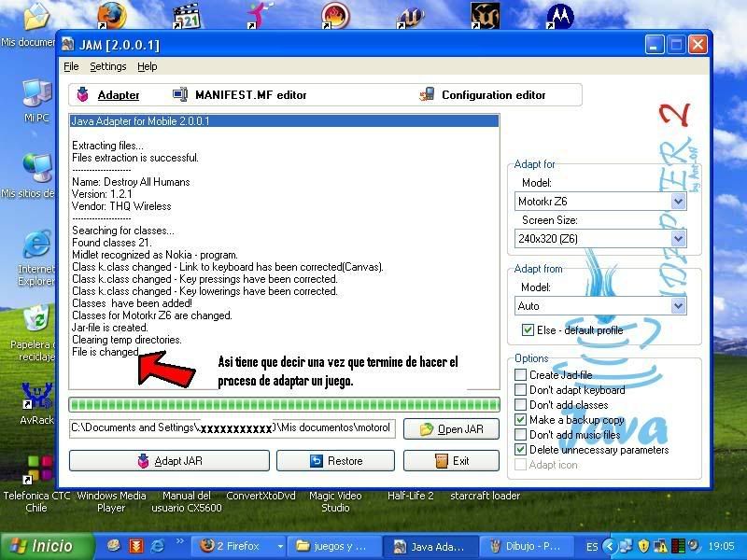Select the 'File is changed.' log line
747x560 pixels.
click(x=106, y=352)
